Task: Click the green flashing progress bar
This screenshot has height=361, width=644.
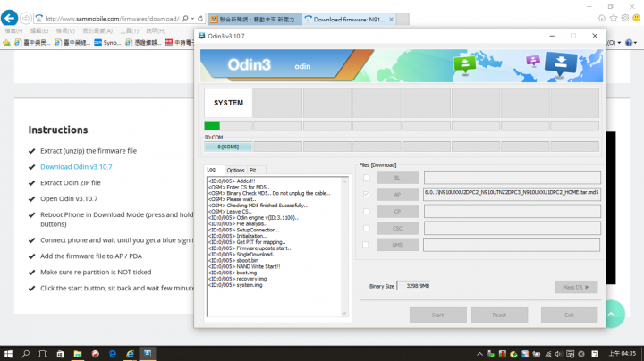Action: coord(212,125)
